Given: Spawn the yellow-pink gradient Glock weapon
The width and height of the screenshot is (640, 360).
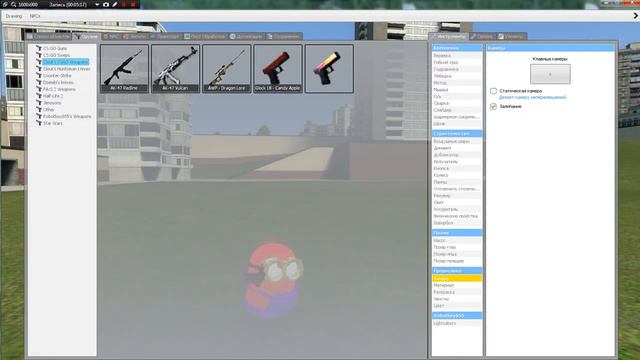Looking at the screenshot, I should point(329,69).
